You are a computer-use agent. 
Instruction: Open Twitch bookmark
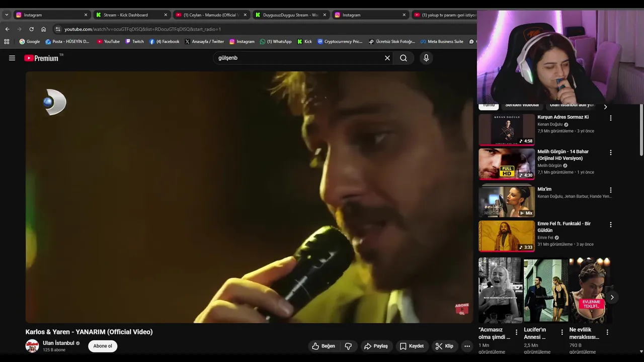pyautogui.click(x=134, y=42)
